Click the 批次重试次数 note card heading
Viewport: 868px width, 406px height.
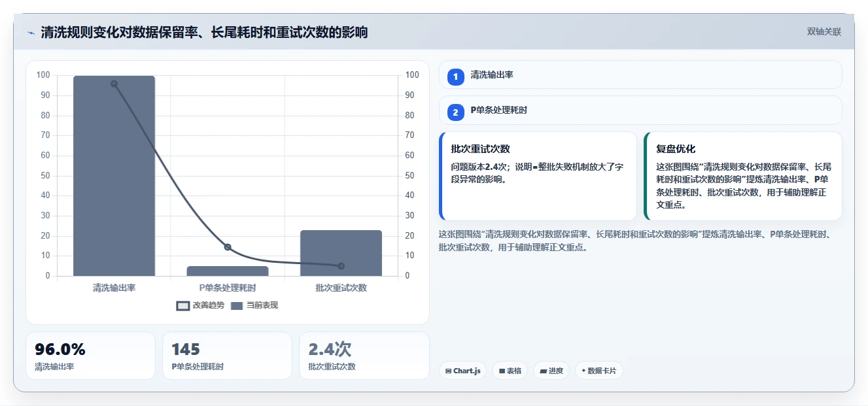pos(480,149)
